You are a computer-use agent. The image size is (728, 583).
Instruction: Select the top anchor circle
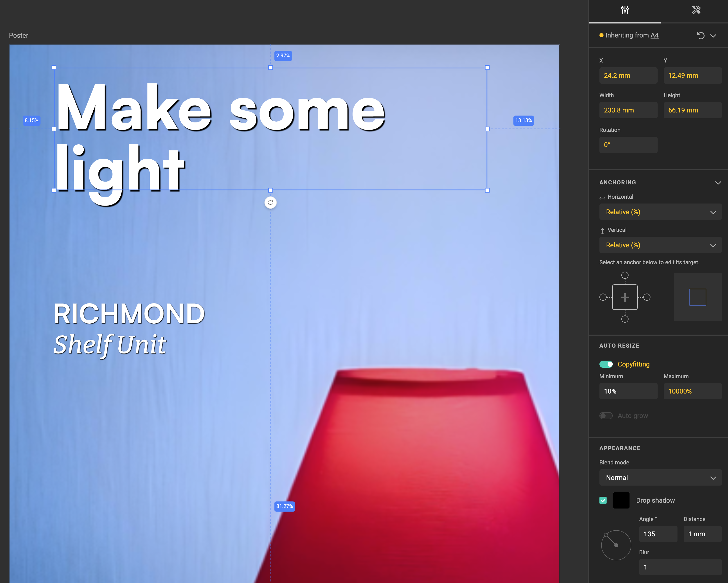[625, 275]
